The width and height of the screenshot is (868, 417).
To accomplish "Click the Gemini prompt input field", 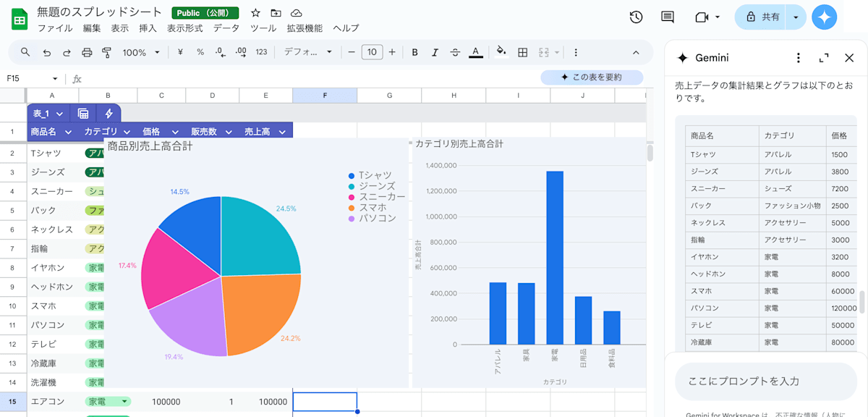I will pos(766,382).
